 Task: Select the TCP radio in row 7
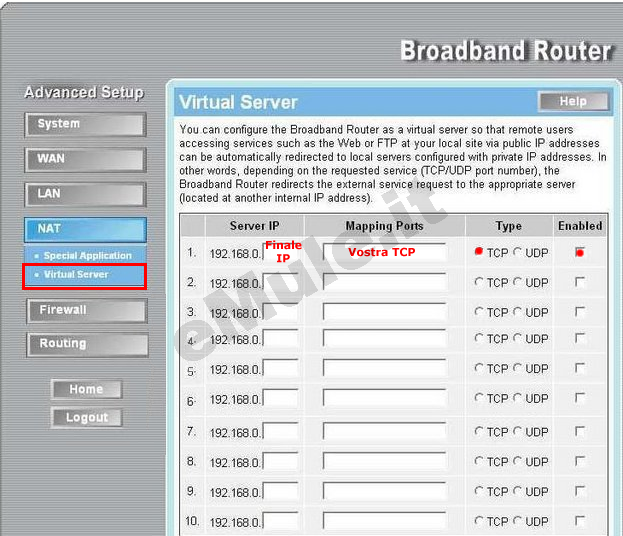point(480,432)
